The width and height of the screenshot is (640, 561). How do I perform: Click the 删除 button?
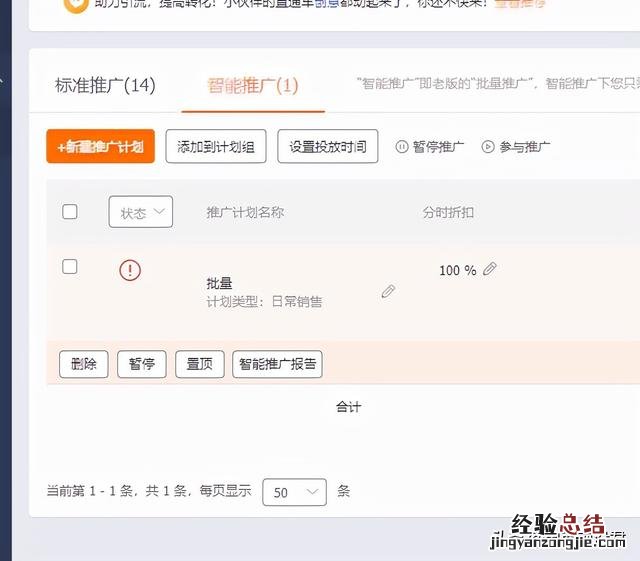[x=84, y=364]
